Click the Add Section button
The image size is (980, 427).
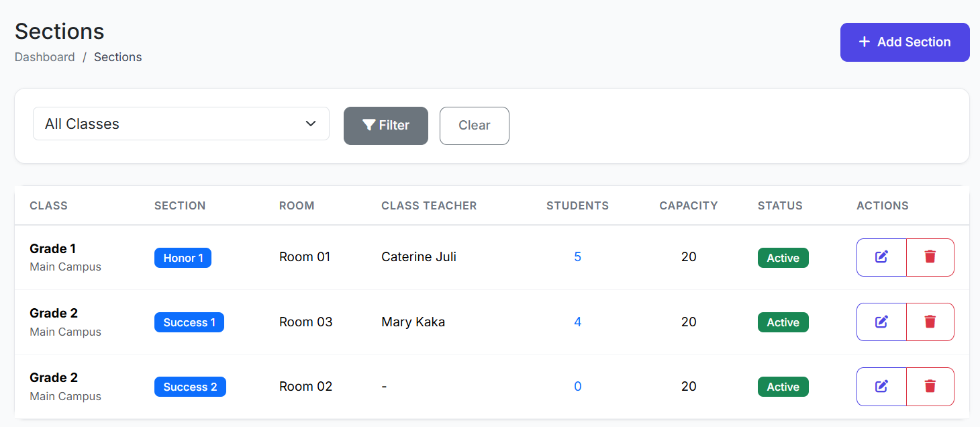click(x=904, y=42)
